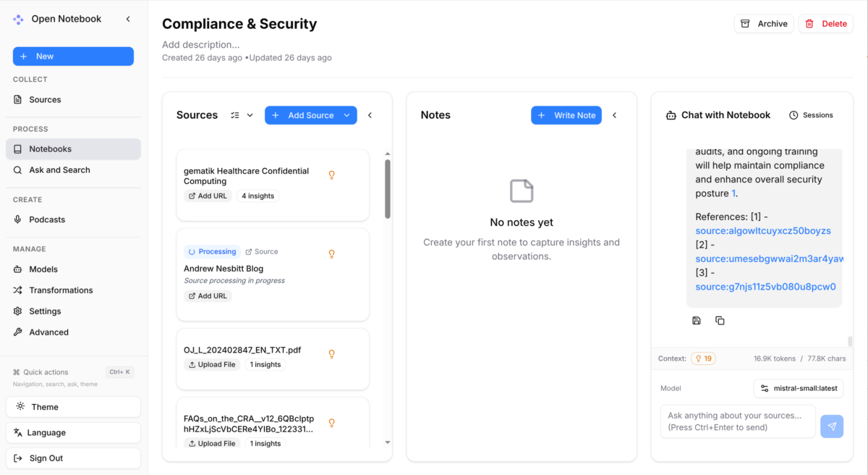
Task: Toggle lightbulb context on Andrew Nesbitt Blog
Action: point(332,254)
